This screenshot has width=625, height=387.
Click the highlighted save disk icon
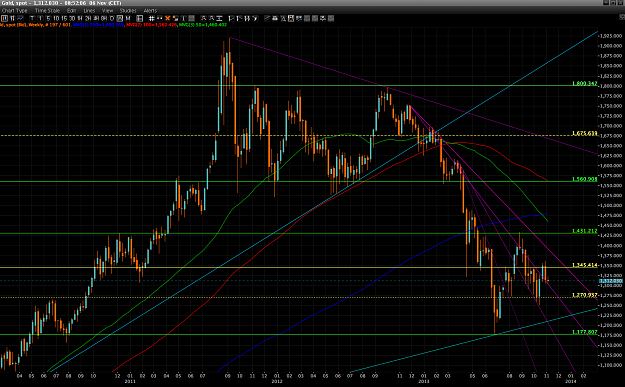291,18
